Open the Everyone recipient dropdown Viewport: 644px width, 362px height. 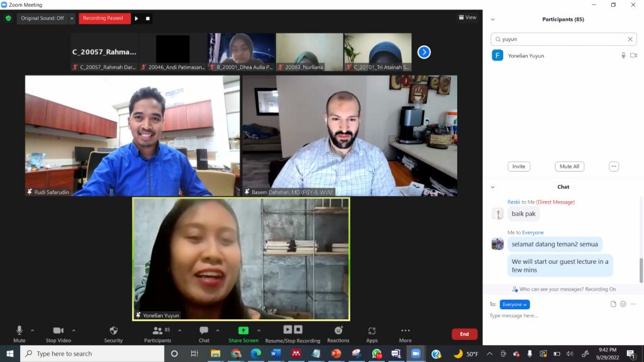[x=515, y=304]
